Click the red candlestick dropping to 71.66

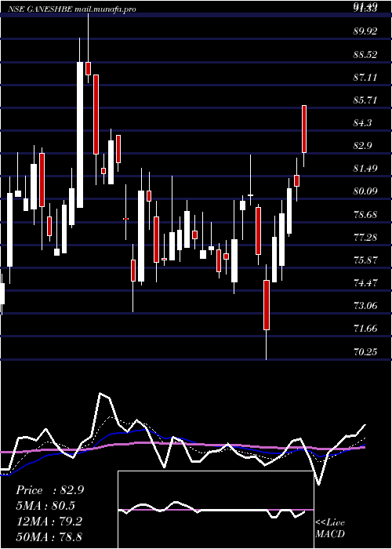coord(267,304)
